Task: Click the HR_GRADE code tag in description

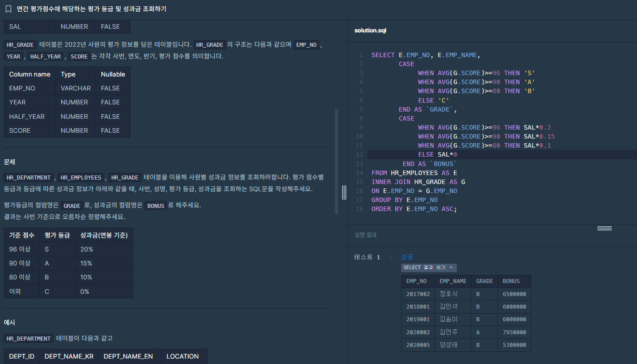Action: click(21, 45)
